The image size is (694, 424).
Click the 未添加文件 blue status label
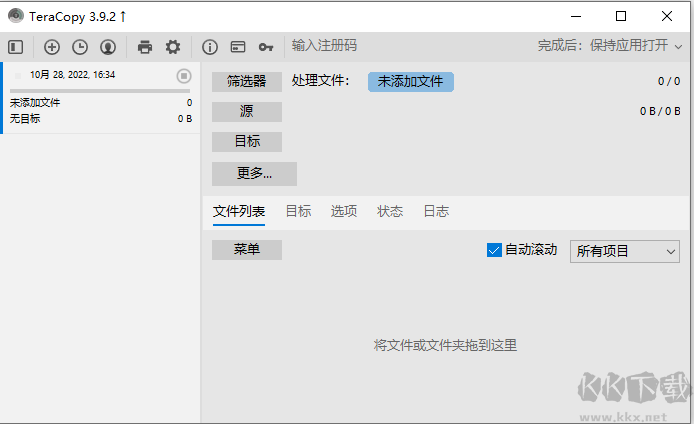click(x=410, y=82)
